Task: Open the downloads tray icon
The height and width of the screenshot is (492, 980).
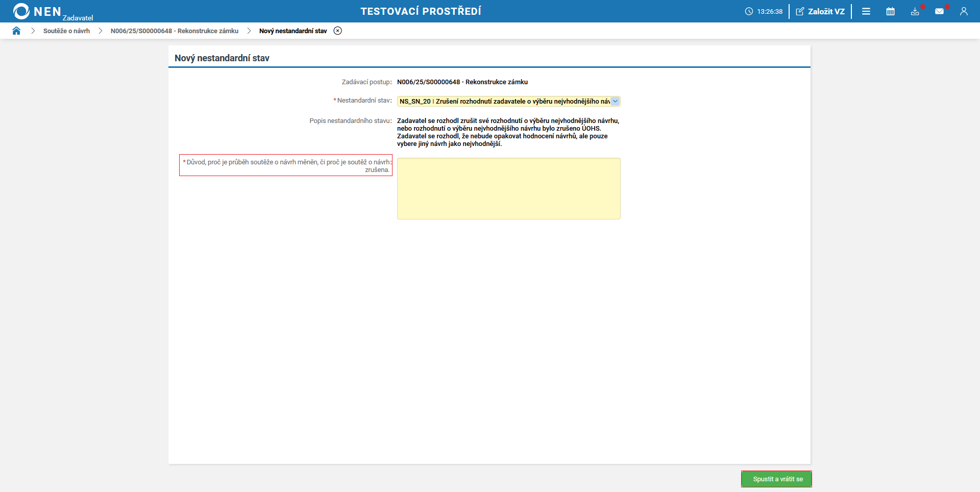Action: [x=915, y=11]
